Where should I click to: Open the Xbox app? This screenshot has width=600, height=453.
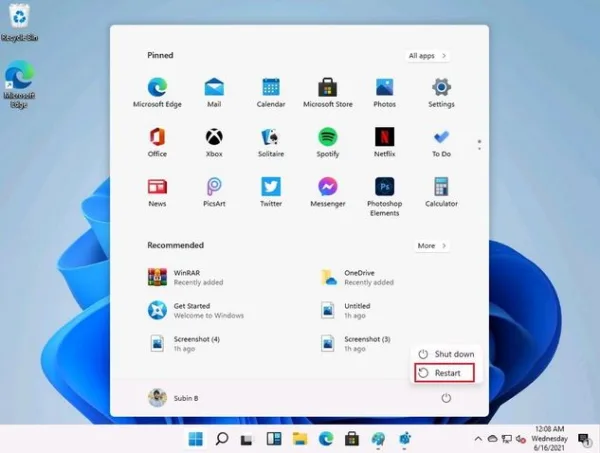(214, 142)
